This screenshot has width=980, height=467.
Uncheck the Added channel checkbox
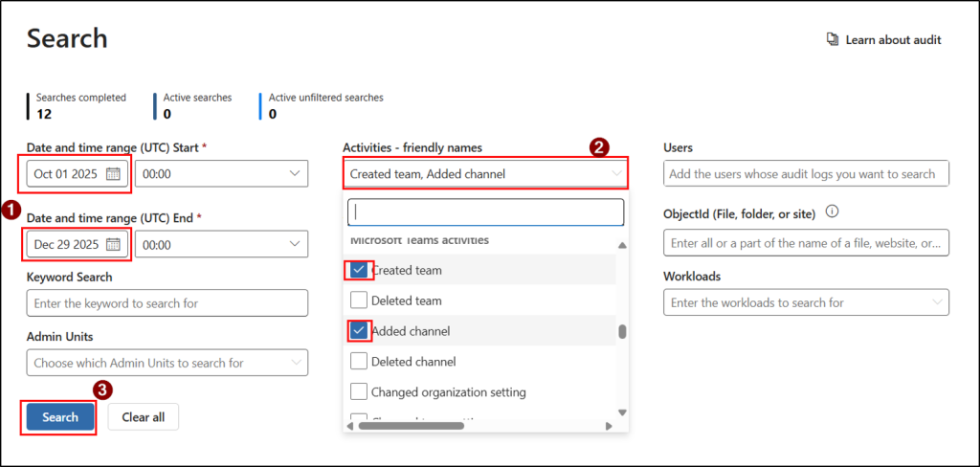point(359,331)
